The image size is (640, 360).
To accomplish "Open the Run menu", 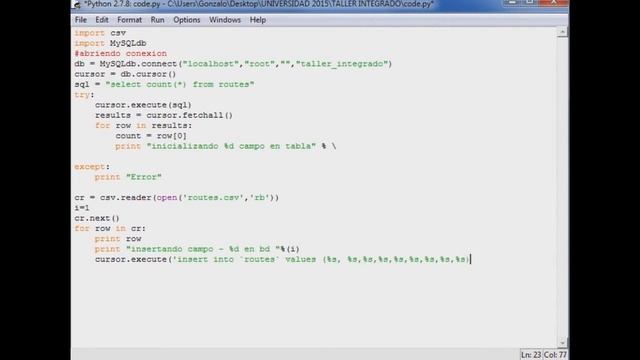I will pos(158,20).
